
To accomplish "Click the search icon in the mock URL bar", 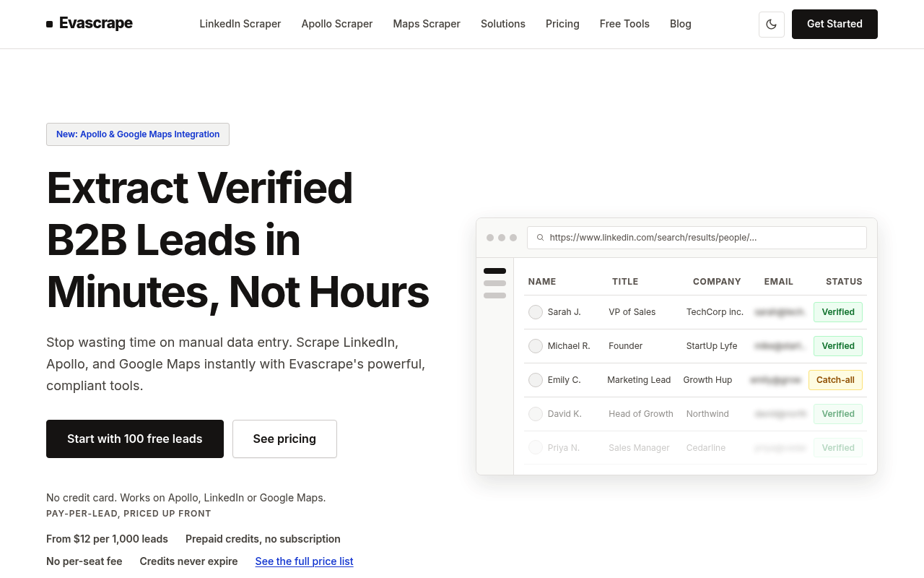I will (x=540, y=238).
